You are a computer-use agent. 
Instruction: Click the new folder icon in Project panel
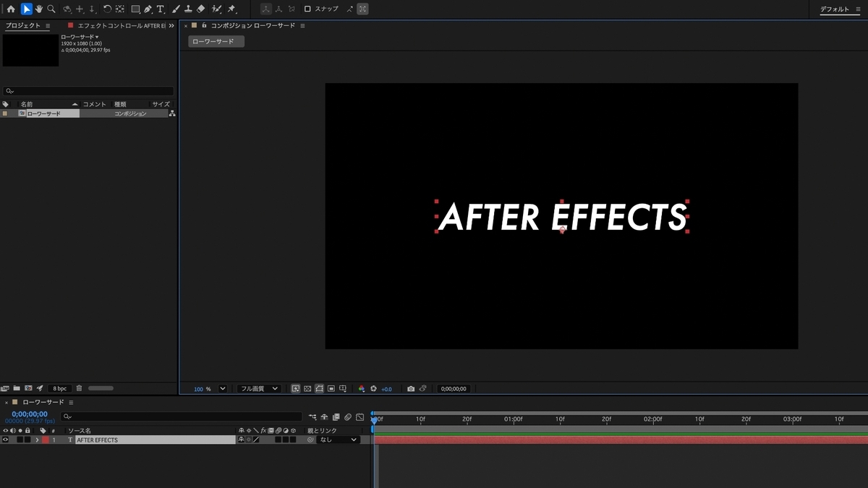[17, 388]
